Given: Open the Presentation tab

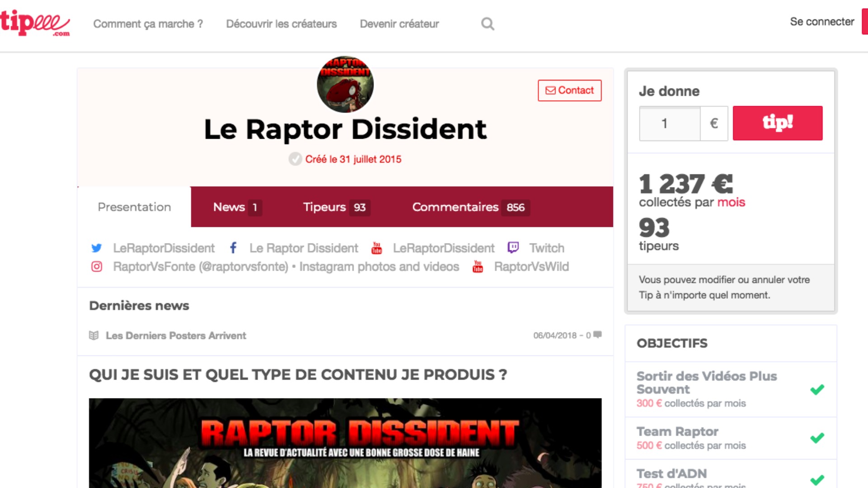Looking at the screenshot, I should (x=134, y=207).
